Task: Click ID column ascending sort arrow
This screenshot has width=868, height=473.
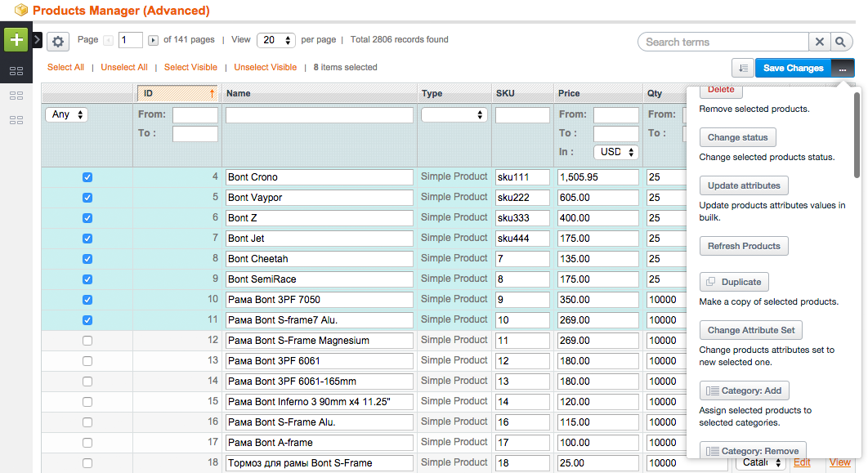Action: [x=212, y=93]
